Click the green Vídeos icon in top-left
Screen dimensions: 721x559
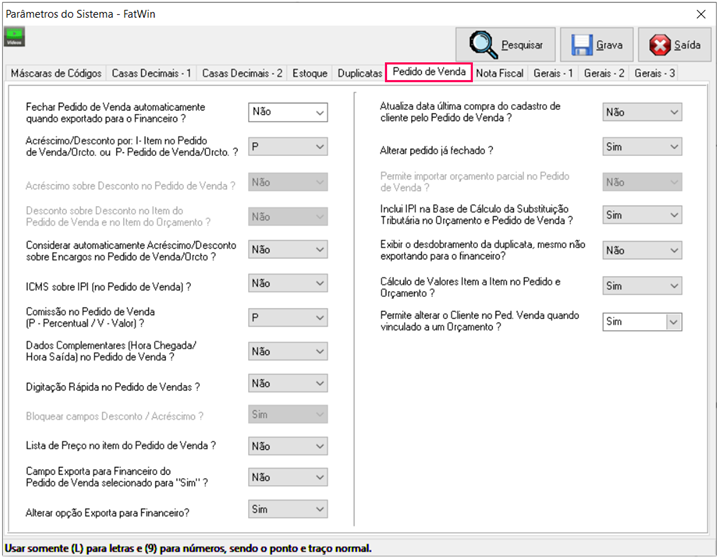point(15,38)
